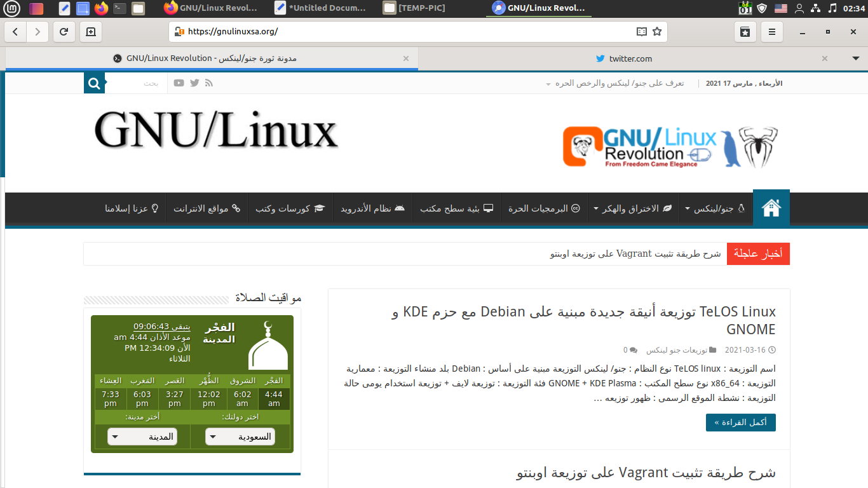868x488 pixels.
Task: Switch to the GNU/Linux Revolution browser tab
Action: pos(212,58)
